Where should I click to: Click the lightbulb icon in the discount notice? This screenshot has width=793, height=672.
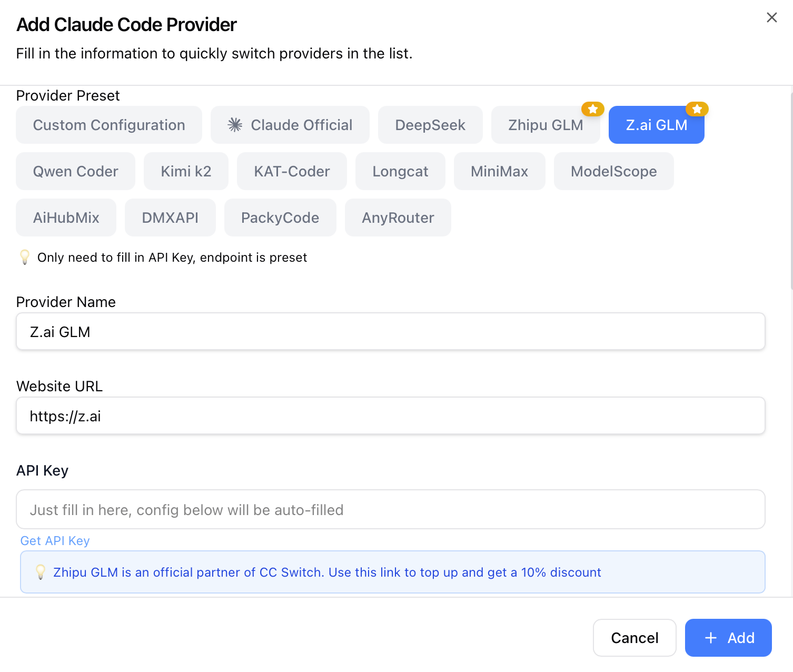42,572
